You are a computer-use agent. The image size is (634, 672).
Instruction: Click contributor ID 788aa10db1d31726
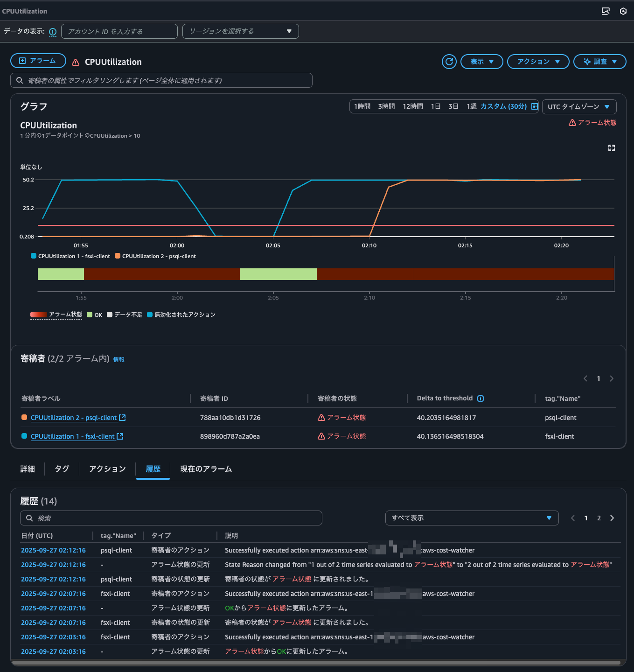click(x=230, y=418)
